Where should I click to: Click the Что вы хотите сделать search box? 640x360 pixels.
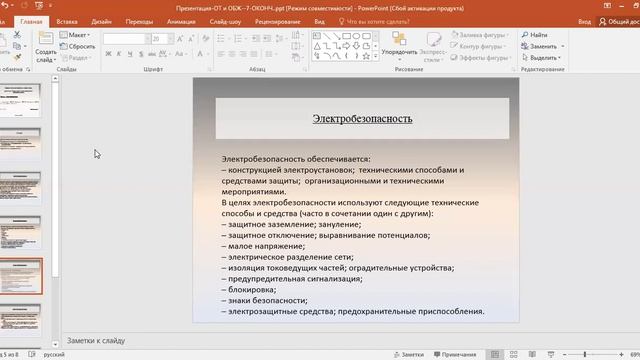[374, 22]
